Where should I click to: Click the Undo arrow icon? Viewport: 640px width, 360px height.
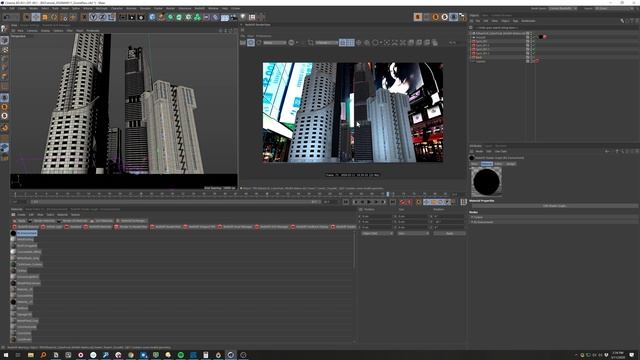click(x=7, y=17)
